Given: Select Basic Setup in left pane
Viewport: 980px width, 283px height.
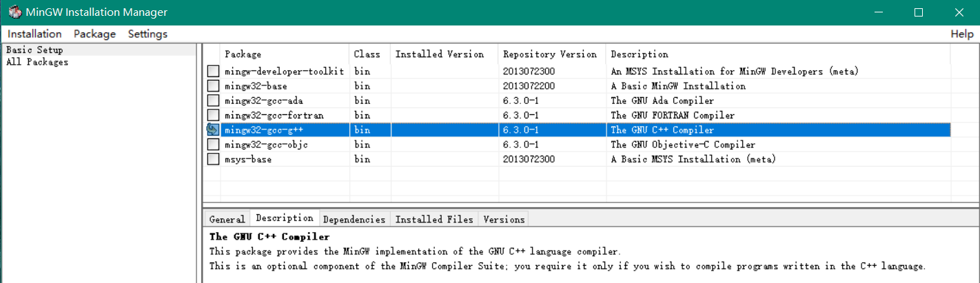Looking at the screenshot, I should (x=34, y=50).
